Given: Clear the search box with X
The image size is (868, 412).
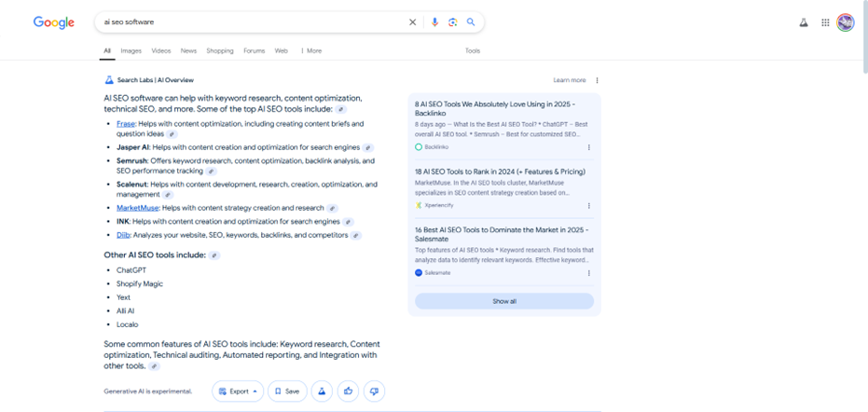Looking at the screenshot, I should [x=412, y=22].
